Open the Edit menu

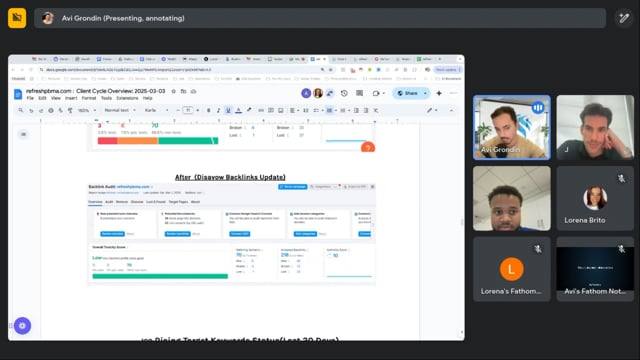(x=42, y=98)
